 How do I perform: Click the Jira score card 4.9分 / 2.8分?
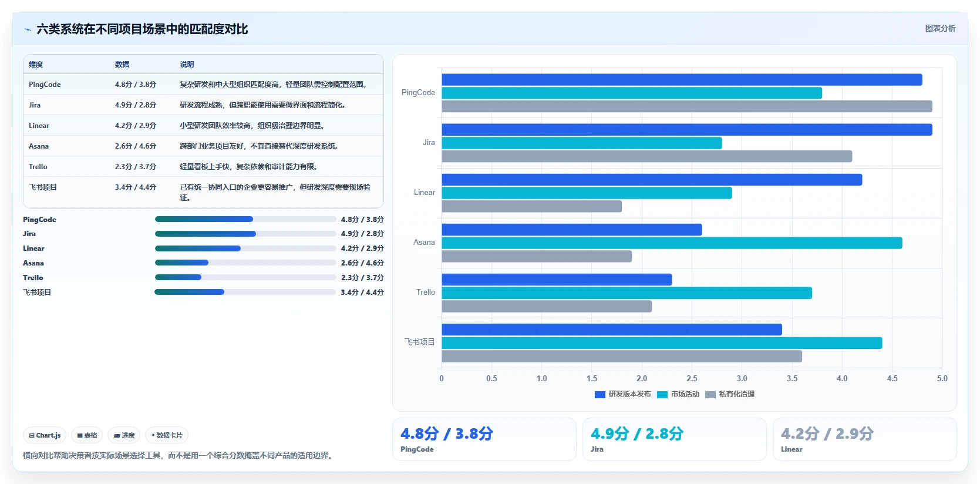tap(675, 439)
